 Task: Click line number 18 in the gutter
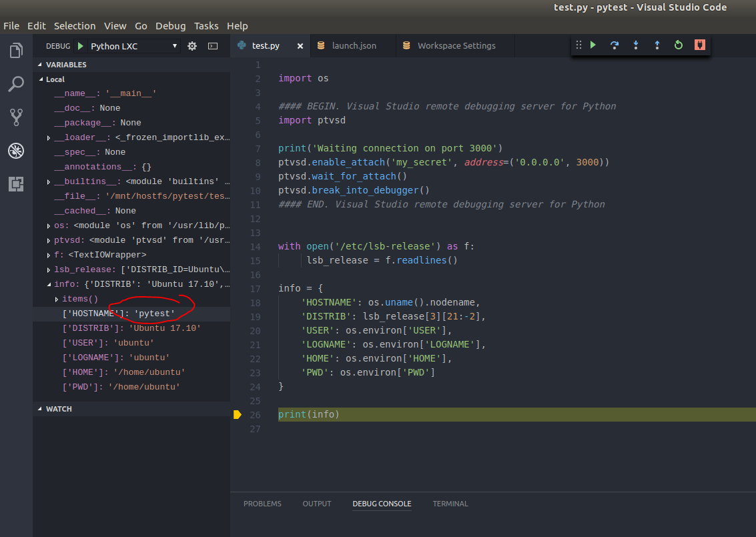255,303
